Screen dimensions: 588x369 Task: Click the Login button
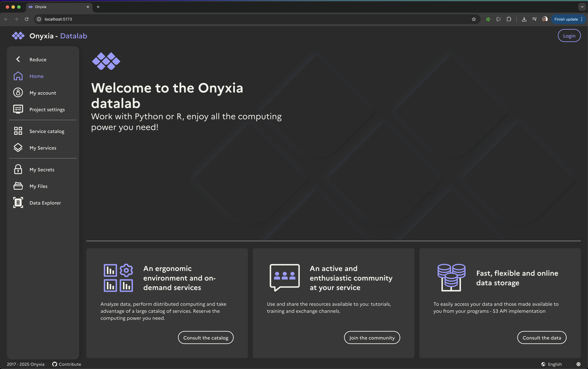[569, 36]
